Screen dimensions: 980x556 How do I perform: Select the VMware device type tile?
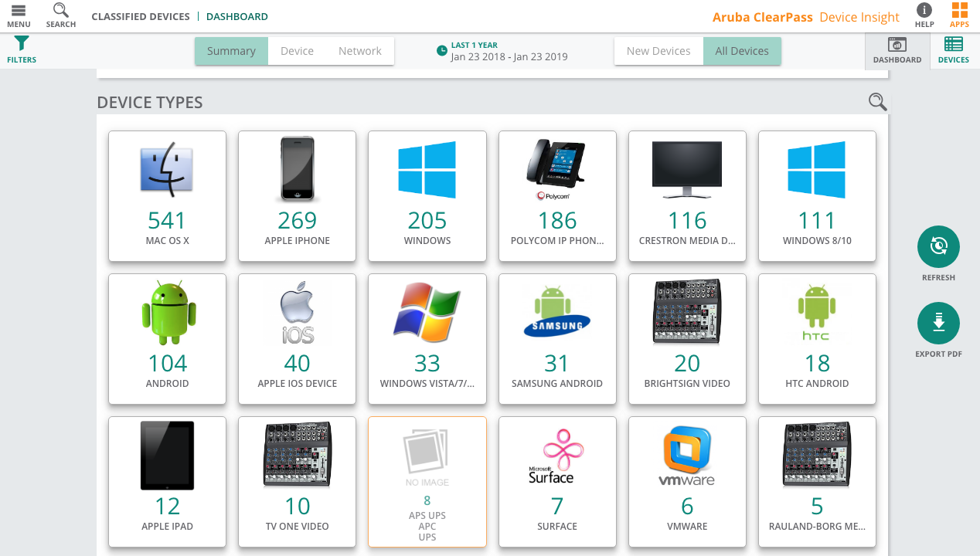click(687, 482)
